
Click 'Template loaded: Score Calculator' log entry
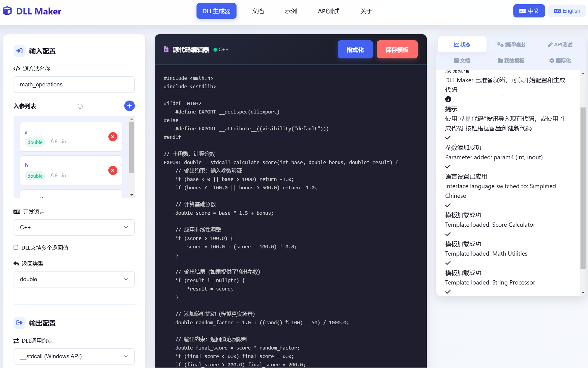pos(490,225)
